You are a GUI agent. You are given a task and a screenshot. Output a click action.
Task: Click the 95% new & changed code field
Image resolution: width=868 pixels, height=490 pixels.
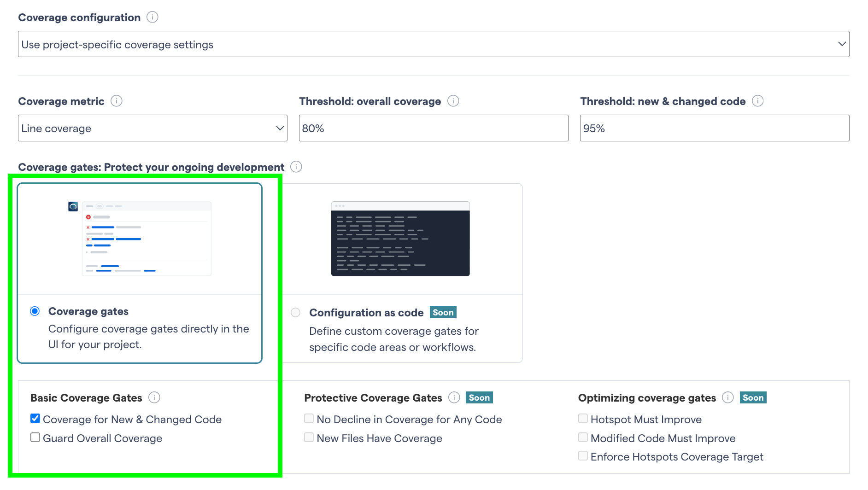tap(715, 128)
